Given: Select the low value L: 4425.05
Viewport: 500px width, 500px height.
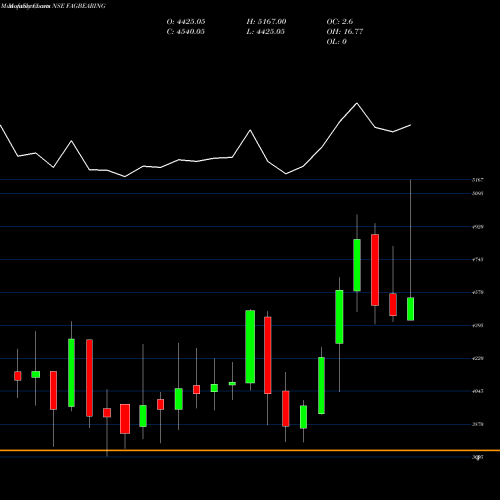Looking at the screenshot, I should [265, 31].
